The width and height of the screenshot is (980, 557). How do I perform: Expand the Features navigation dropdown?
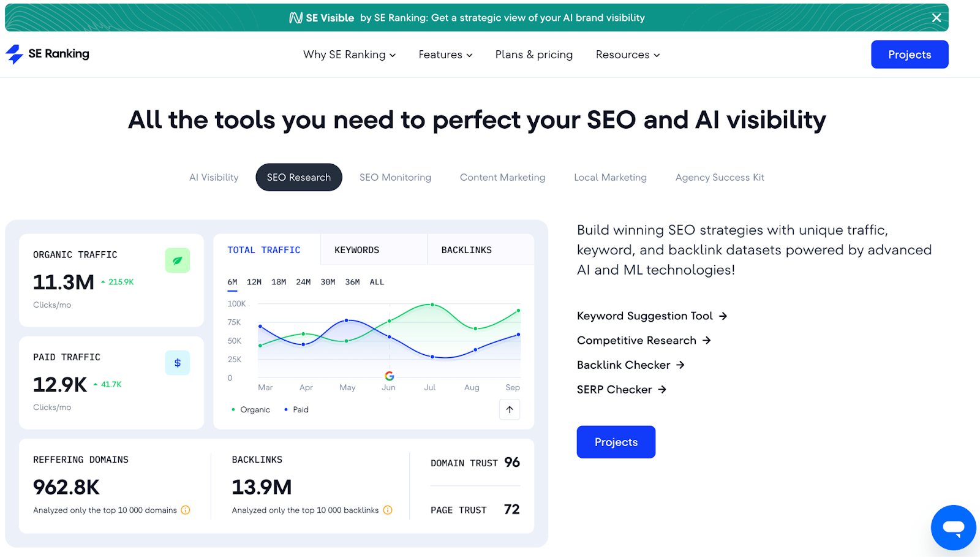pyautogui.click(x=445, y=55)
